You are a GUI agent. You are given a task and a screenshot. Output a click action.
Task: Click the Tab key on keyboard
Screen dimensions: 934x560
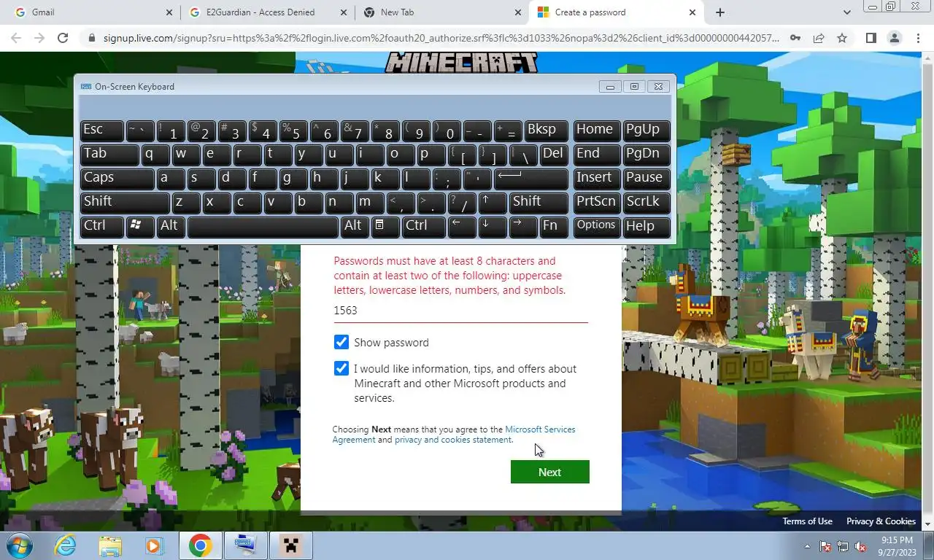pos(109,154)
